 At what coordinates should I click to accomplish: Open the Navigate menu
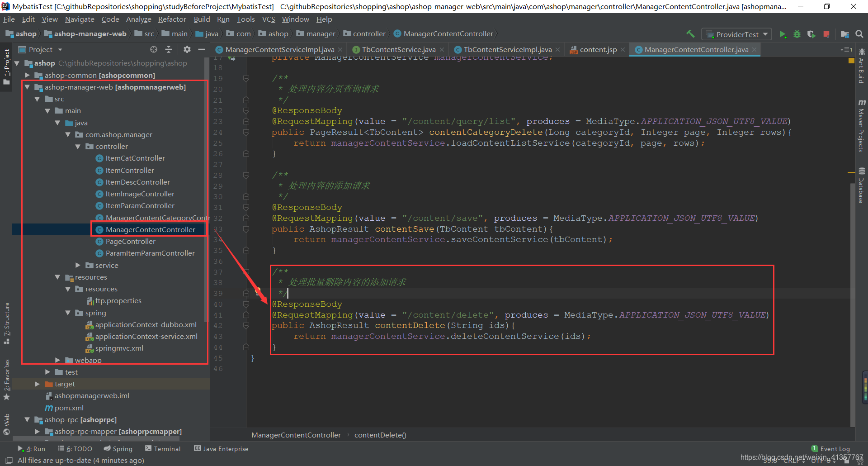tap(80, 19)
